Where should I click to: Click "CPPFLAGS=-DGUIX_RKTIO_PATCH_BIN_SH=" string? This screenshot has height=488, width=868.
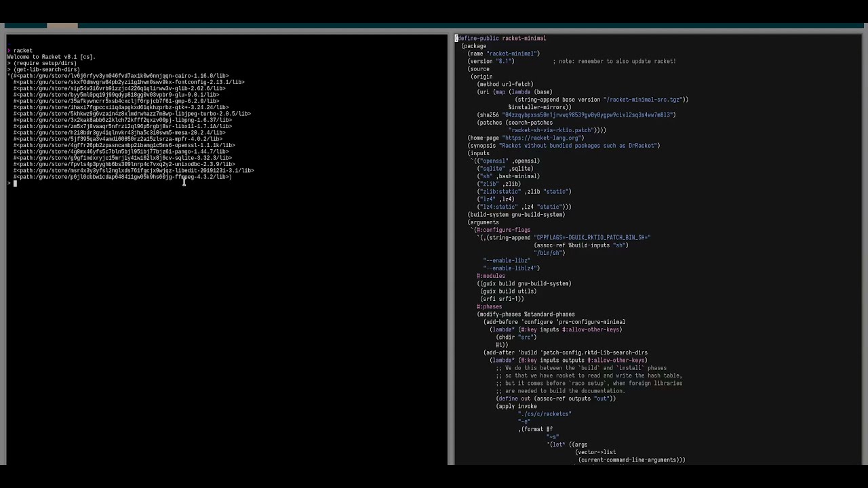[592, 237]
